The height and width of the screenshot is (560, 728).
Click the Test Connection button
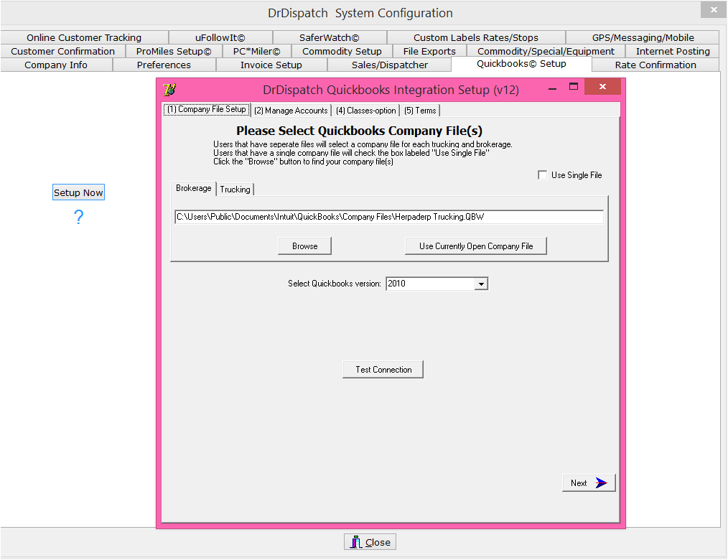tap(383, 370)
